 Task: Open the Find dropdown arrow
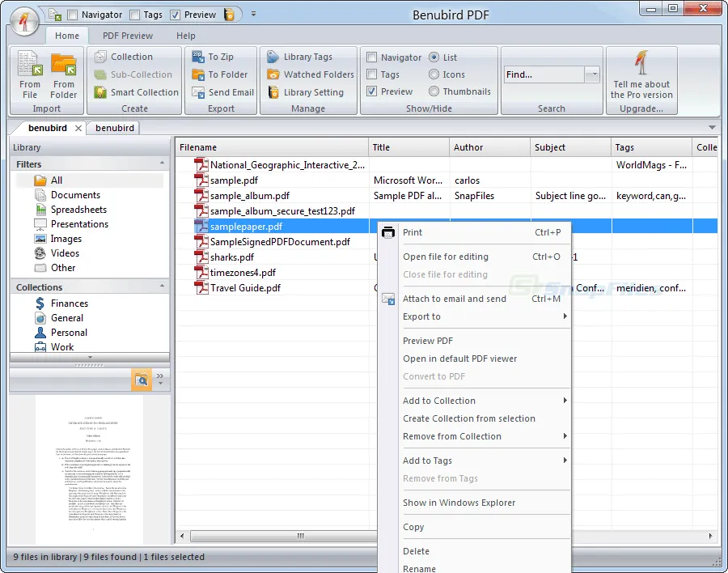click(592, 74)
